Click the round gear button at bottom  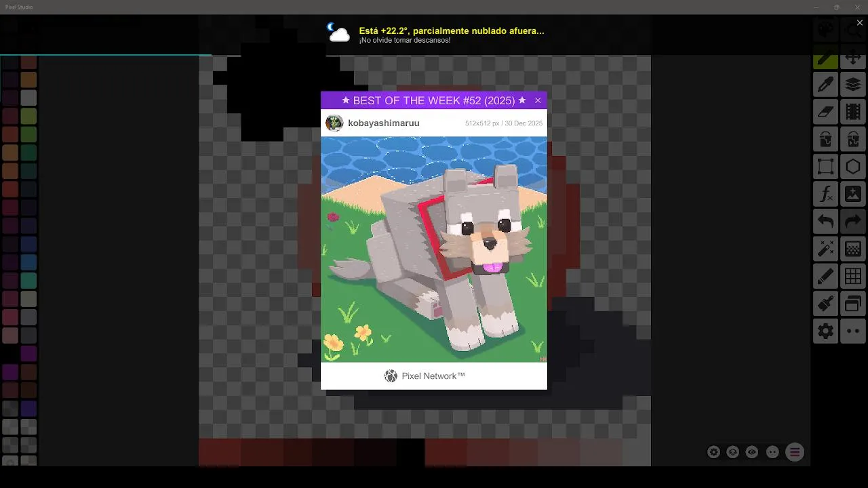pos(713,452)
